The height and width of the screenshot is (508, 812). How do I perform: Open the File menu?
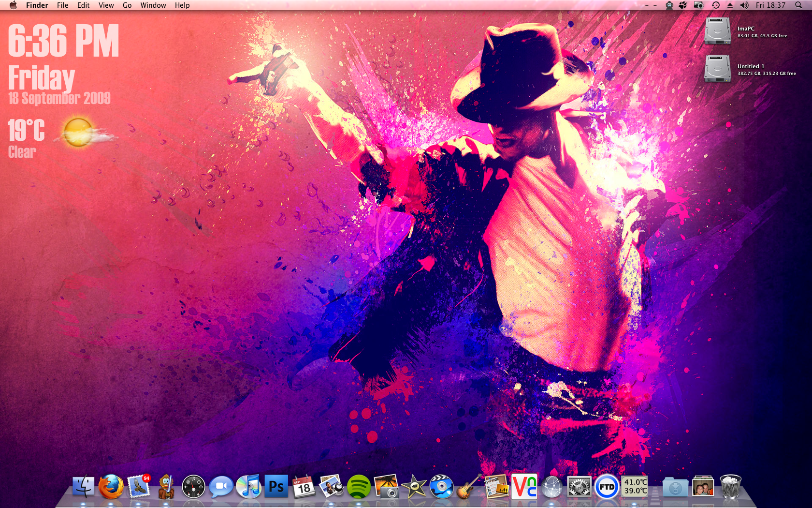[x=63, y=5]
